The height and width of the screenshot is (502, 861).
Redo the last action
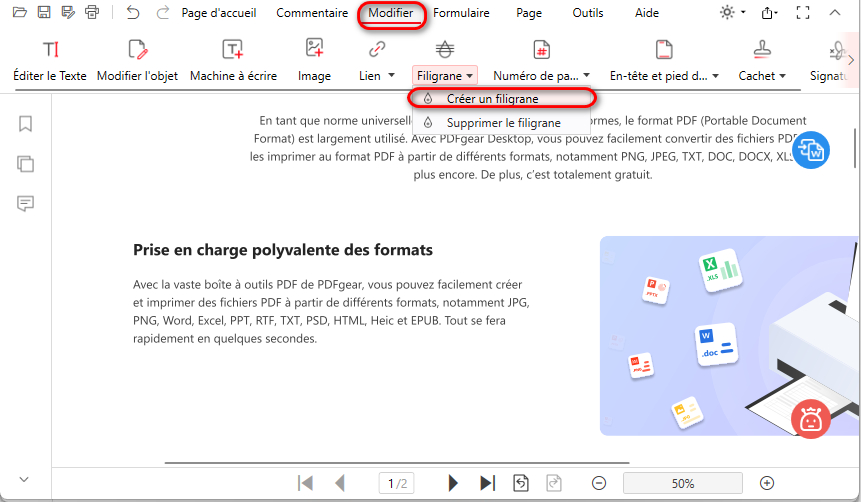pos(163,12)
